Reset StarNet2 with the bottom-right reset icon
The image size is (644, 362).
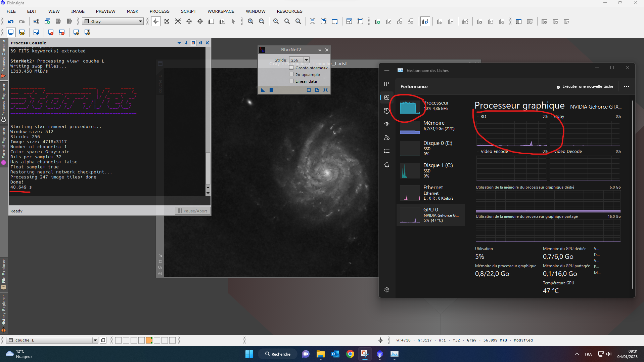(325, 90)
